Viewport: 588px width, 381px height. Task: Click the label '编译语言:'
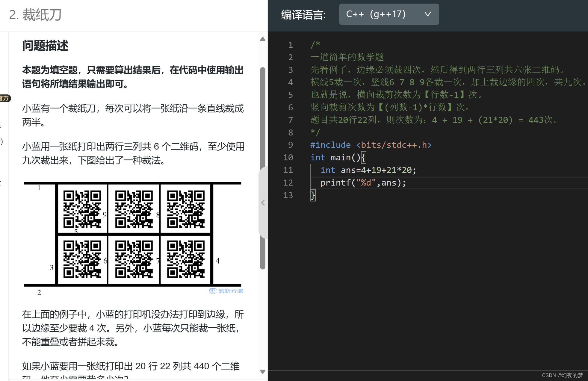pos(303,14)
